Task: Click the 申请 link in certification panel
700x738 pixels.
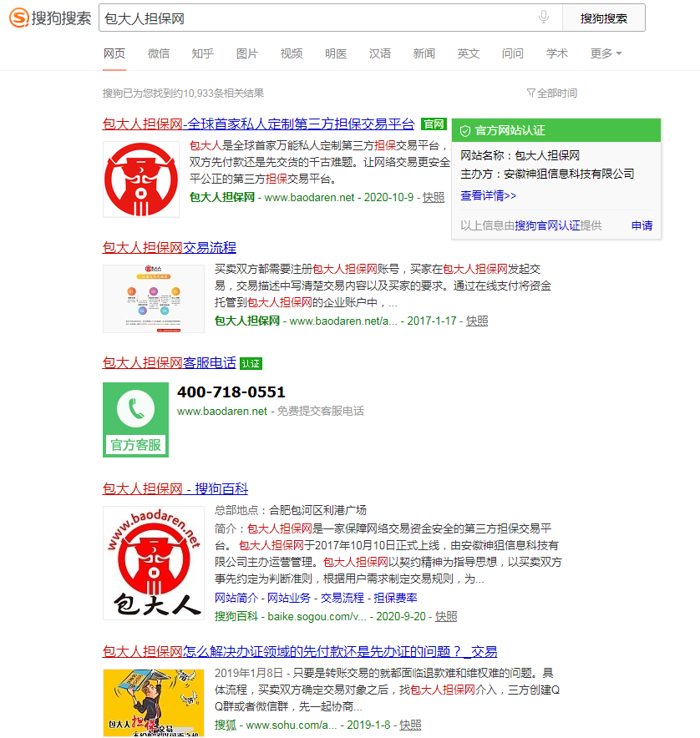Action: (x=642, y=225)
